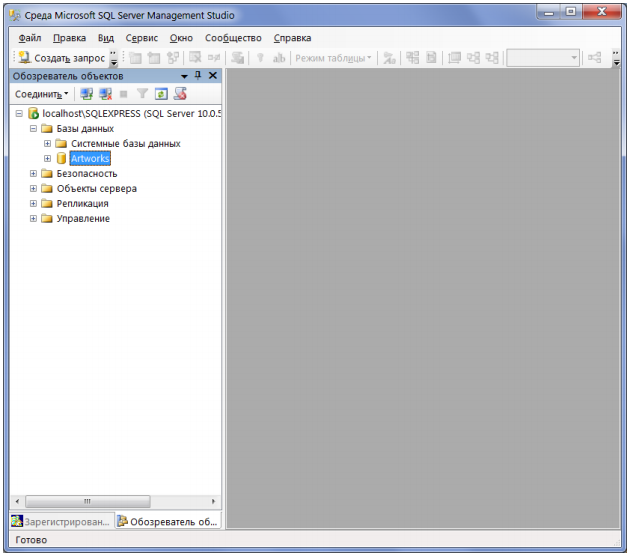Viewport: 630px width, 556px height.
Task: Refresh the Object Explorer tree
Action: (x=161, y=94)
